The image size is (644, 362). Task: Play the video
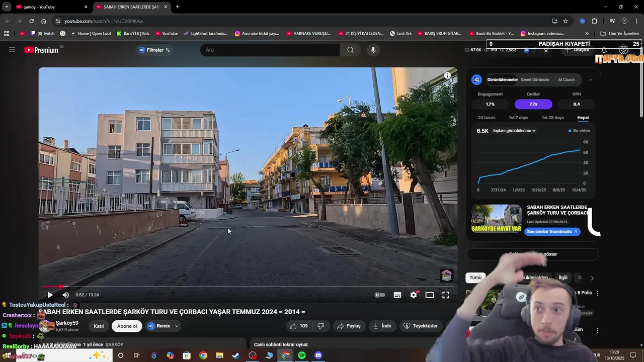pos(50,295)
